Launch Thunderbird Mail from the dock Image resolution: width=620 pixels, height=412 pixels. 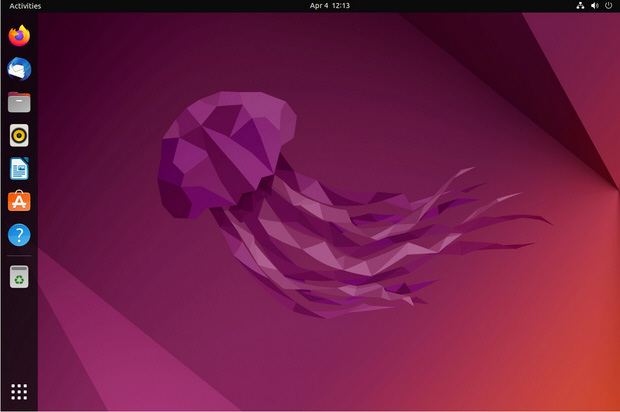[19, 69]
